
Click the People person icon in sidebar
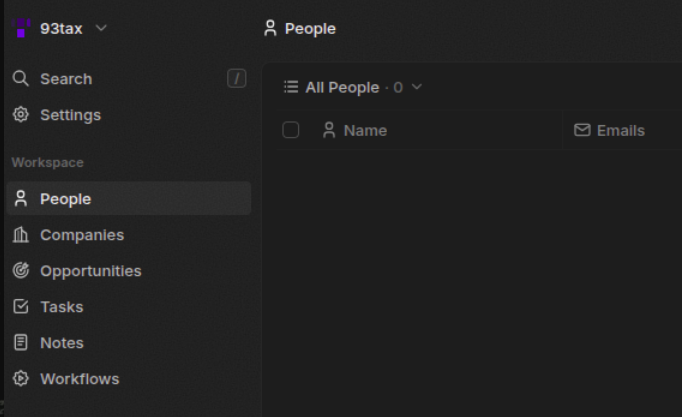(20, 199)
